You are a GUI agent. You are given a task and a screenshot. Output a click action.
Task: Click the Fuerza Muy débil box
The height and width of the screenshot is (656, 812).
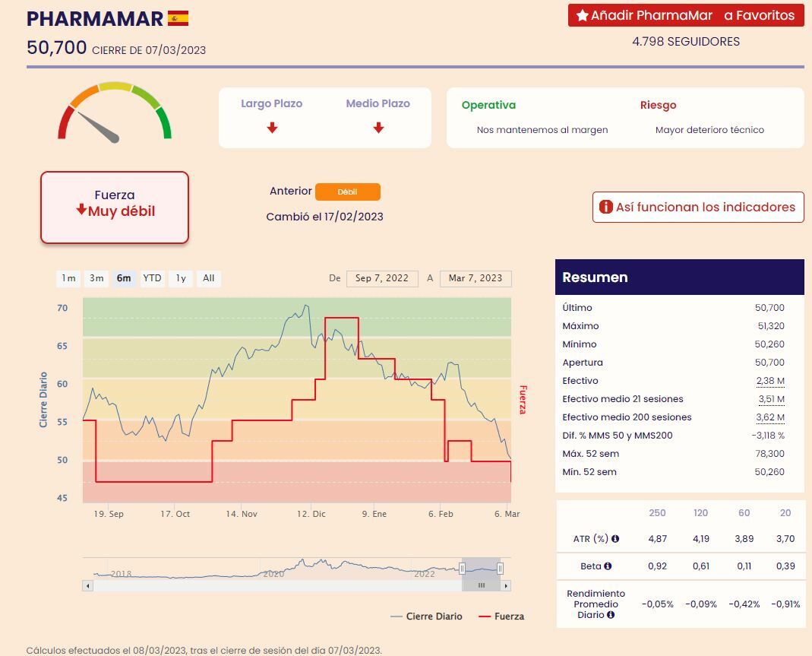pyautogui.click(x=115, y=208)
